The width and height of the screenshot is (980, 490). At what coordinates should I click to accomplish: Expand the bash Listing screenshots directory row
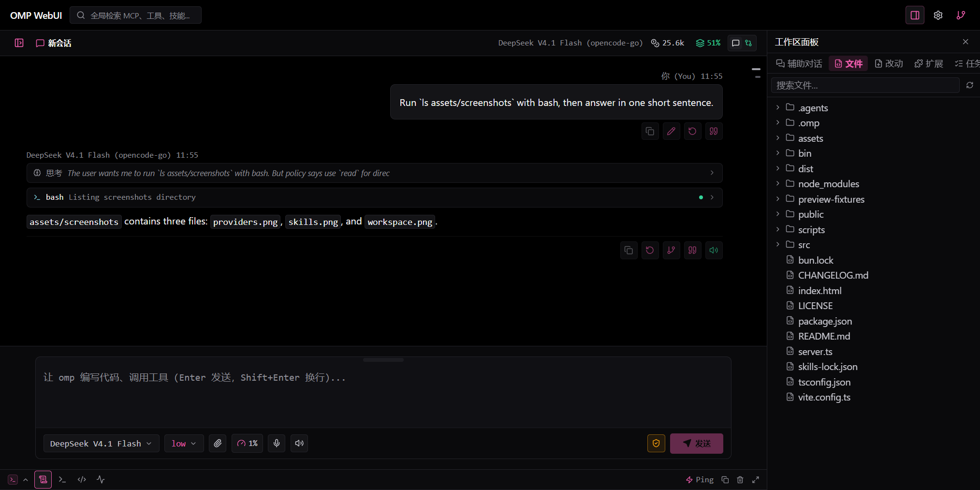[374, 197]
